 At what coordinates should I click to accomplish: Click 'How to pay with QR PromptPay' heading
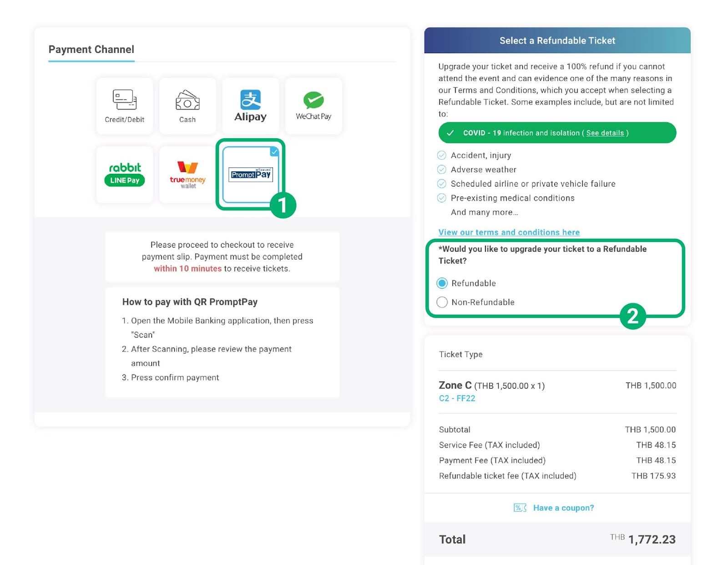tap(190, 302)
